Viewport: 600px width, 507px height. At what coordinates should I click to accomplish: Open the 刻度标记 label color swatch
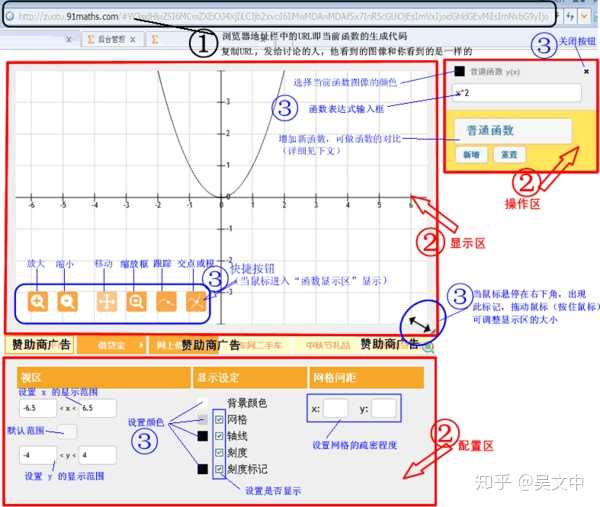(x=203, y=469)
